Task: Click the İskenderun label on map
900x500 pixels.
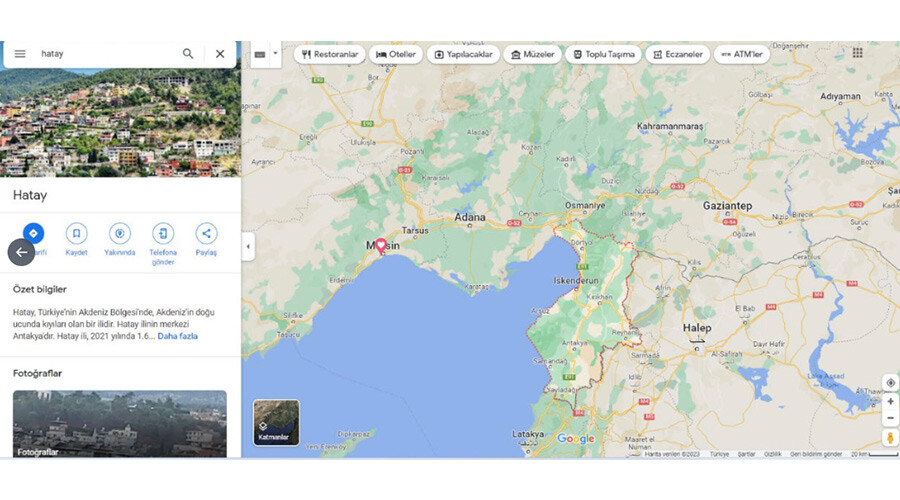Action: point(576,281)
